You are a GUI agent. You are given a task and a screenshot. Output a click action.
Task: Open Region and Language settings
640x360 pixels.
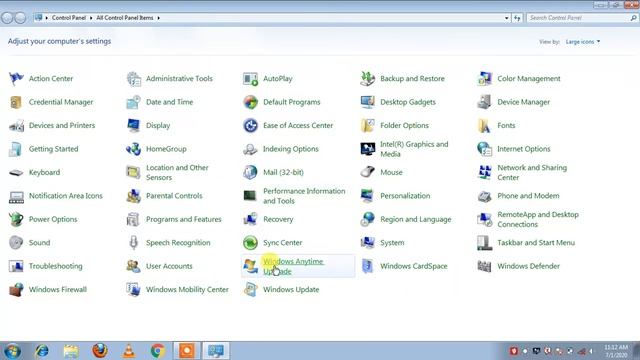click(x=416, y=219)
